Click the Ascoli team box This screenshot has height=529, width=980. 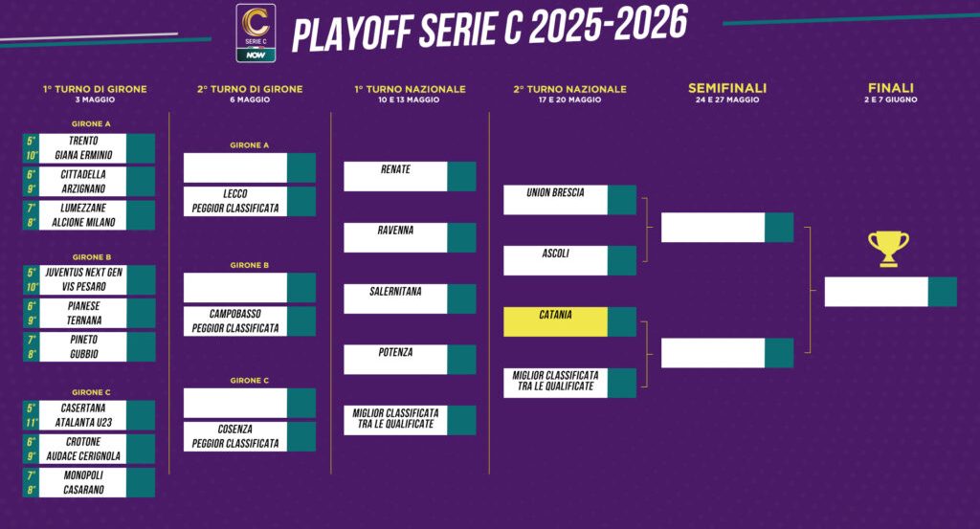click(556, 260)
